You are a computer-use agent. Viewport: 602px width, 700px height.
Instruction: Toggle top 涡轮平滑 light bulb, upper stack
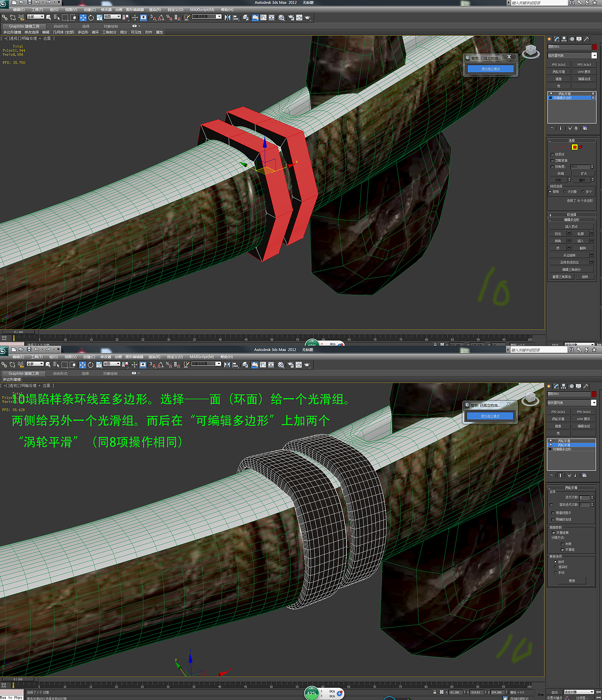pos(551,94)
